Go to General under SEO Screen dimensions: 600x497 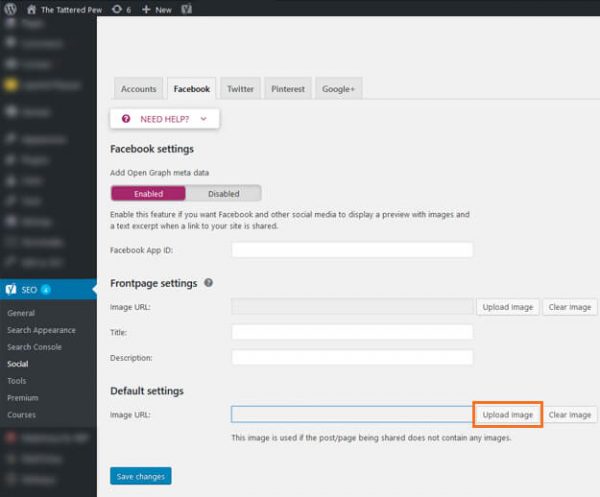pos(21,313)
